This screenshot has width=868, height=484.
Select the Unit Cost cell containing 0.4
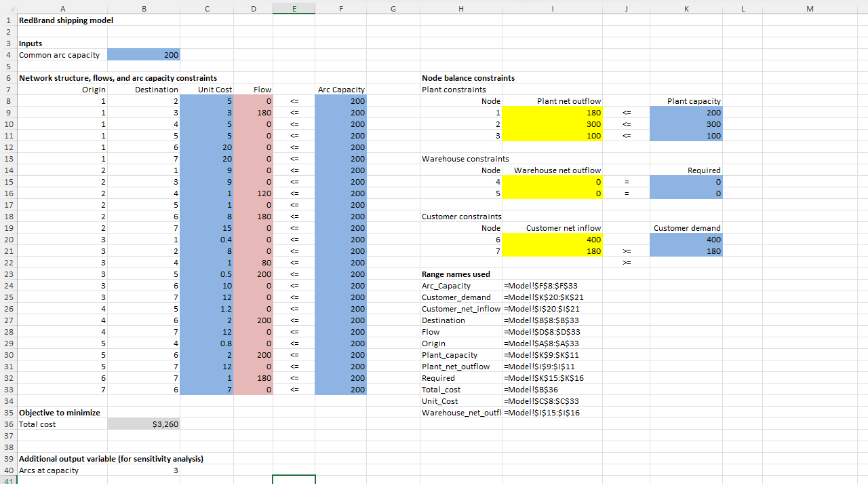(206, 239)
